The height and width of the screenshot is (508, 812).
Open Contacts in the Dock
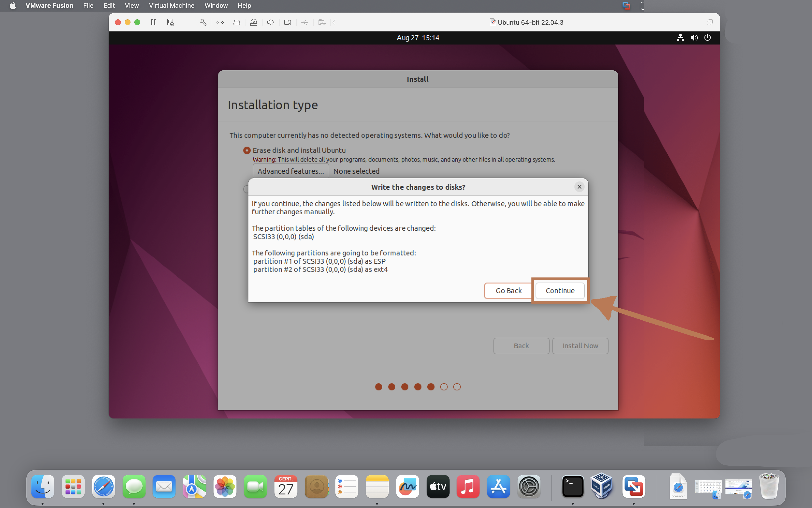pos(316,486)
